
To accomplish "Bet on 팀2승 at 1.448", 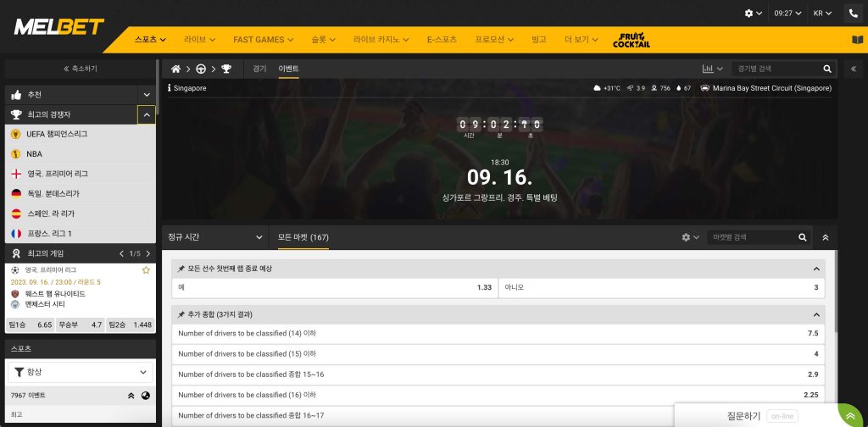I will [x=130, y=324].
